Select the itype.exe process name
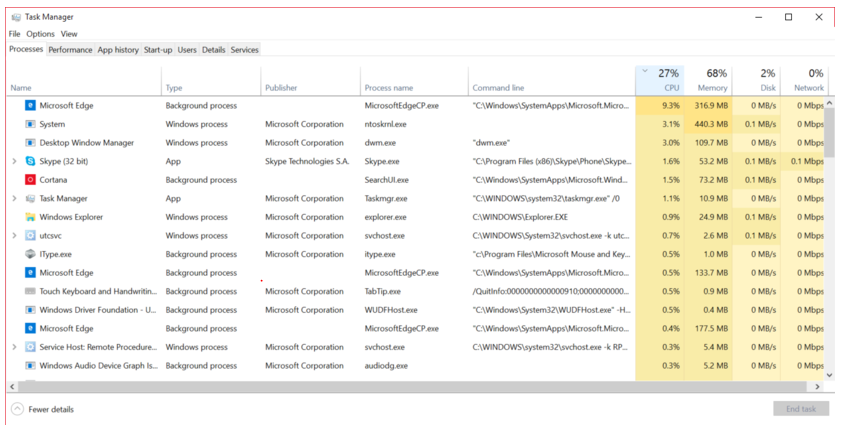The width and height of the screenshot is (865, 428). [x=380, y=254]
